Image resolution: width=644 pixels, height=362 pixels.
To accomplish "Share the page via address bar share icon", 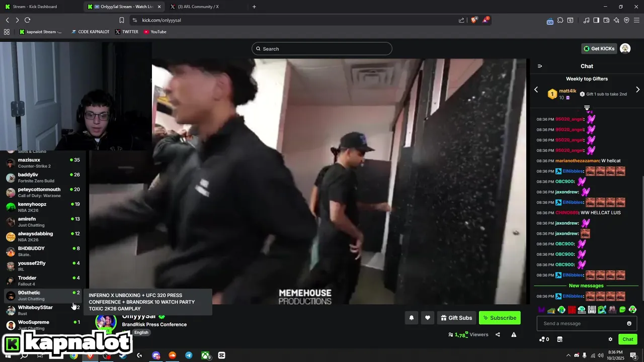I will tap(461, 20).
